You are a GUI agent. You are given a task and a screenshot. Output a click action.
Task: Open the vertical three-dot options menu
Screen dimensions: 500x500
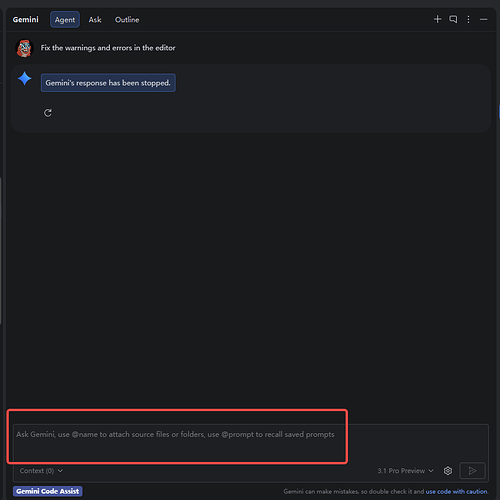(468, 19)
